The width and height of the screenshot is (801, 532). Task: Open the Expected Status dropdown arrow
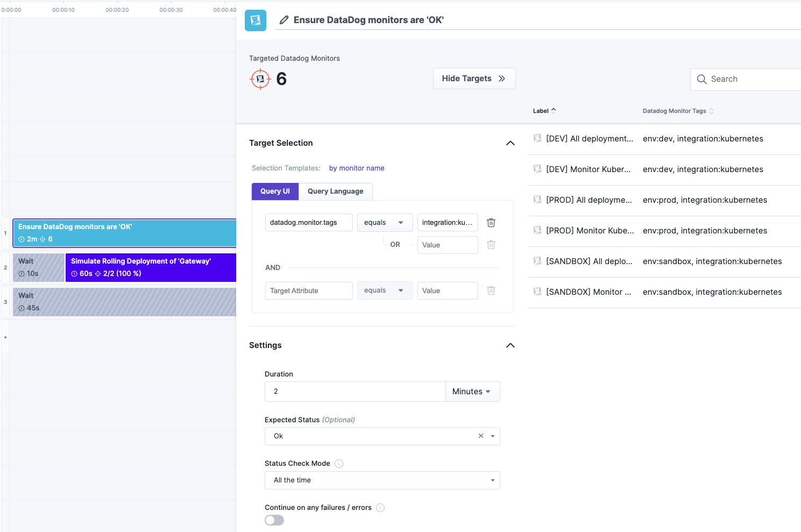[x=493, y=436]
